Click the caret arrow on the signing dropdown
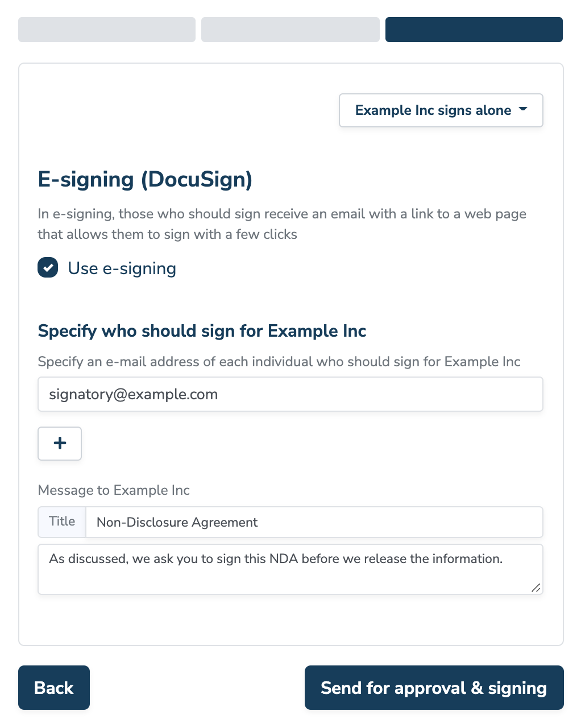 [x=524, y=109]
